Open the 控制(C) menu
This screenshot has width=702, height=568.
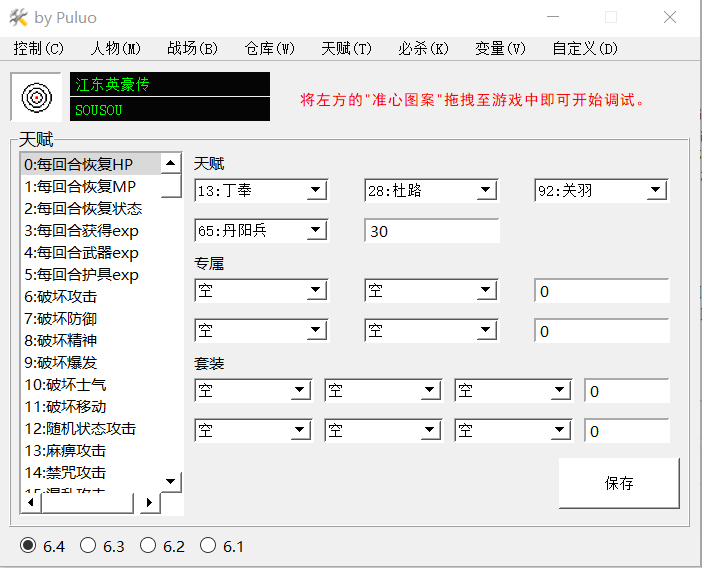[x=39, y=48]
